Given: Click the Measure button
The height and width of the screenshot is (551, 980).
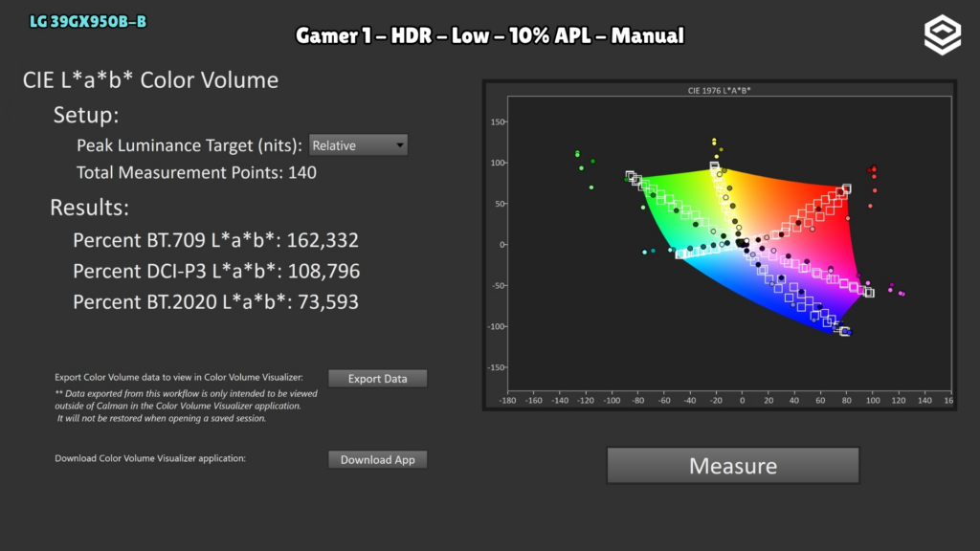Looking at the screenshot, I should click(x=732, y=466).
